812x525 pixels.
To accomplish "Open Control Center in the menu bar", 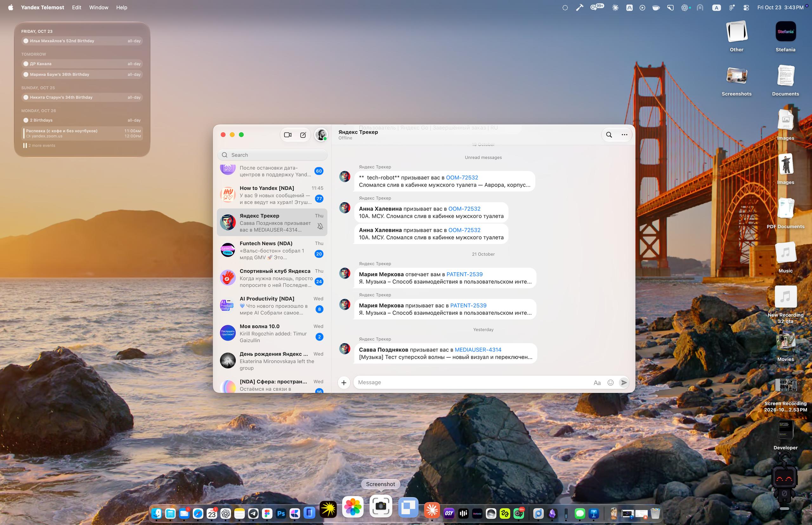I will 746,8.
